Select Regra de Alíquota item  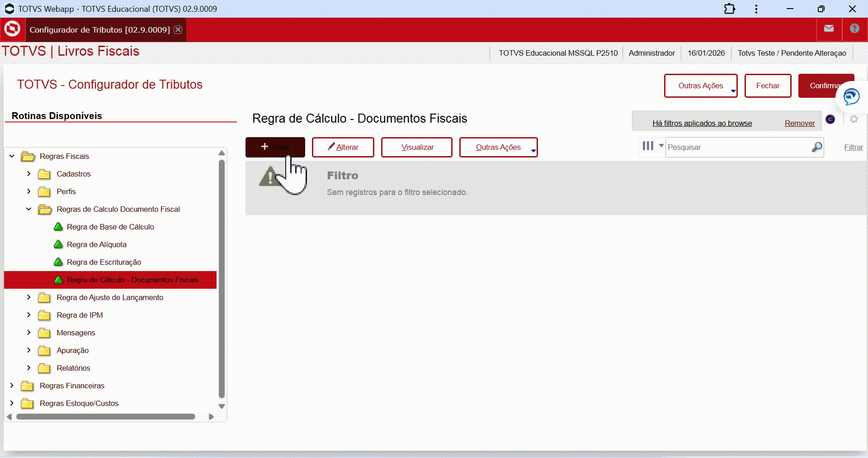click(97, 244)
